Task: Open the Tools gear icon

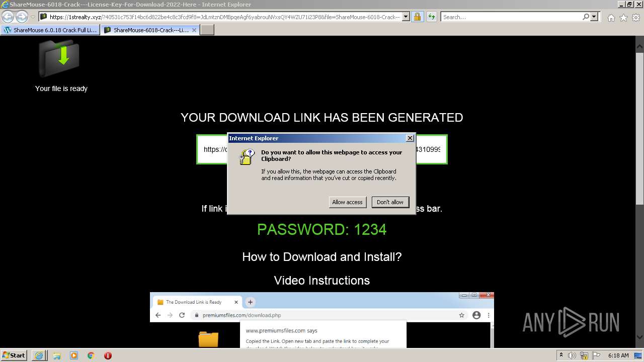Action: [636, 18]
